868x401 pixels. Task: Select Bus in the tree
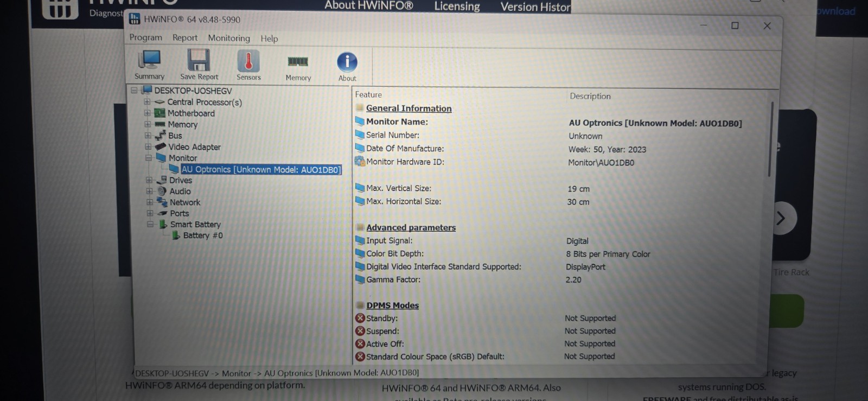coord(175,136)
